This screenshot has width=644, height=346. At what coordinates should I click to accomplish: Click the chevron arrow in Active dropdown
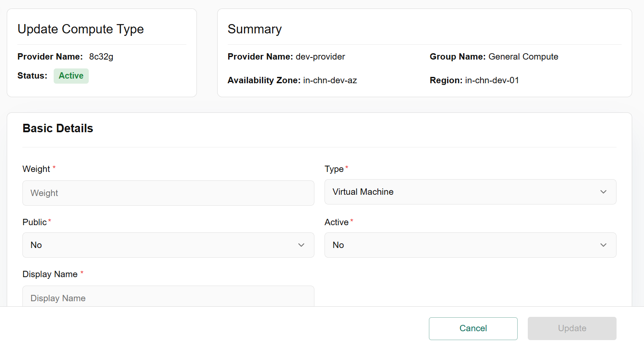[x=603, y=245]
